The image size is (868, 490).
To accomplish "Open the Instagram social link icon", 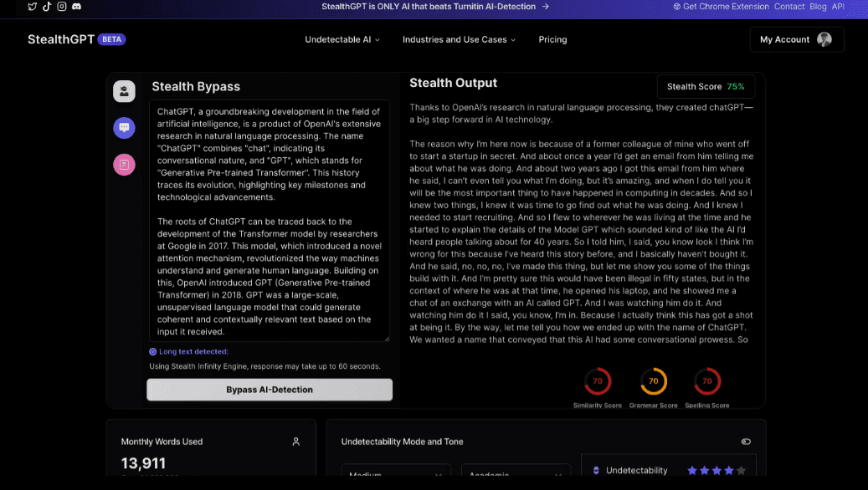I will coord(62,7).
